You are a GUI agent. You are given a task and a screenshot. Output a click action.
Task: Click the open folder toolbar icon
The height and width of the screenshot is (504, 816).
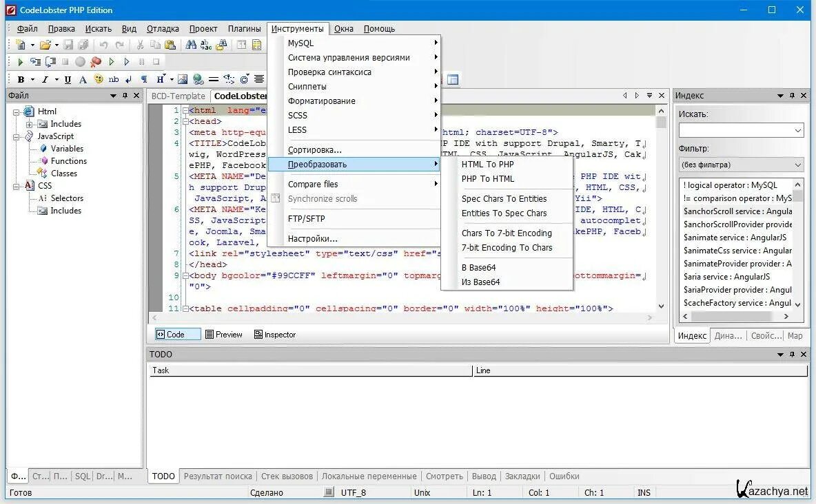point(45,45)
